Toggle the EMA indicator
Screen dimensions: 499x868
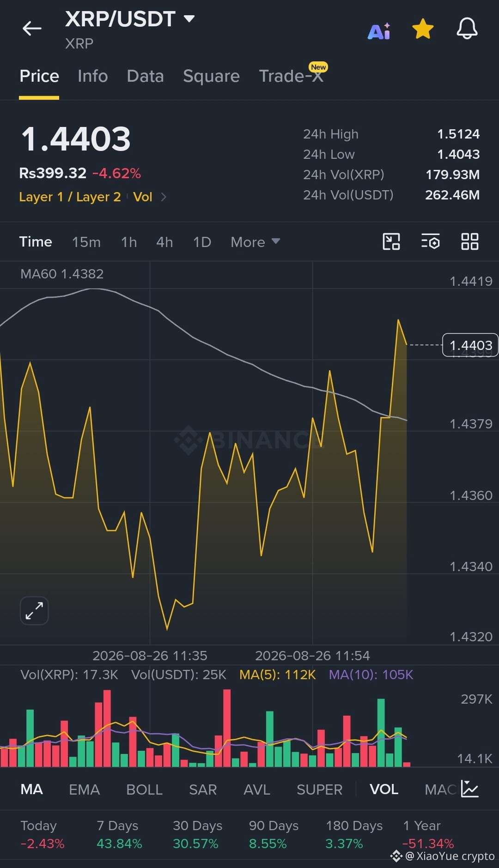84,790
